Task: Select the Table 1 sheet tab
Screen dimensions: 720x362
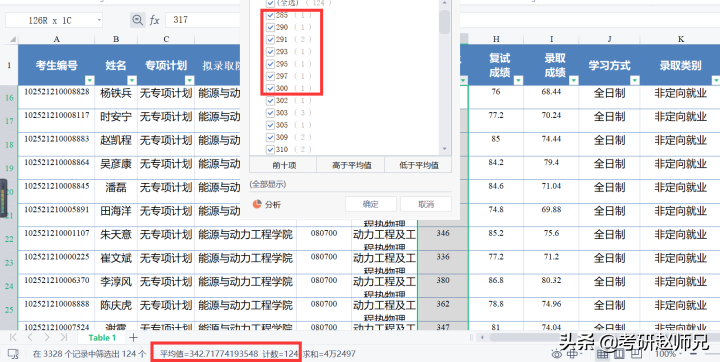Action: (x=102, y=338)
